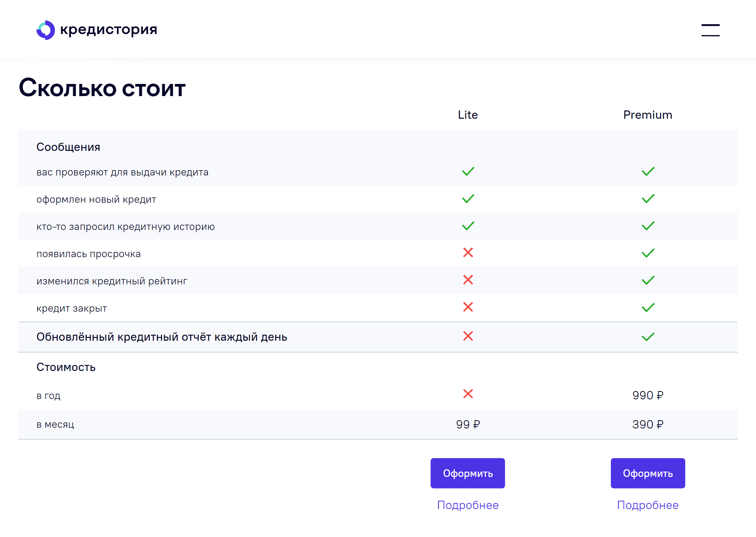The image size is (756, 537).
Task: Click Premium checkmark for Обновлённый кредитный отчёт
Action: pos(648,337)
